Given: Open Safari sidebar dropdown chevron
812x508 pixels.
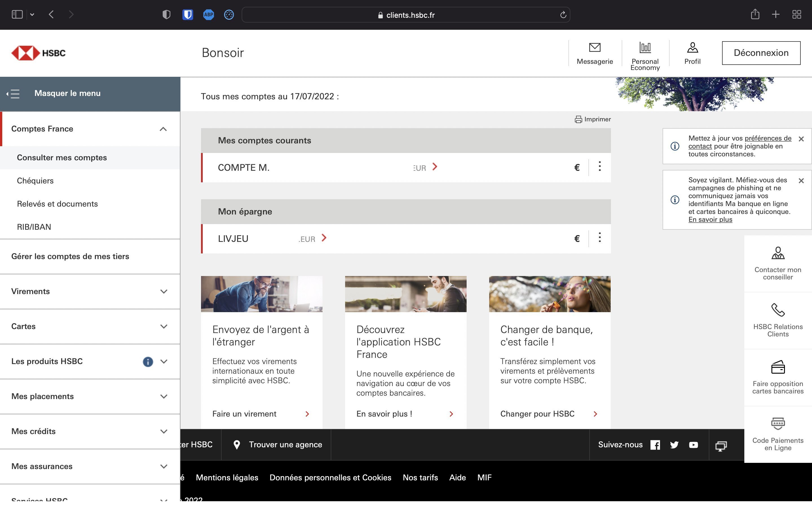Looking at the screenshot, I should 32,14.
